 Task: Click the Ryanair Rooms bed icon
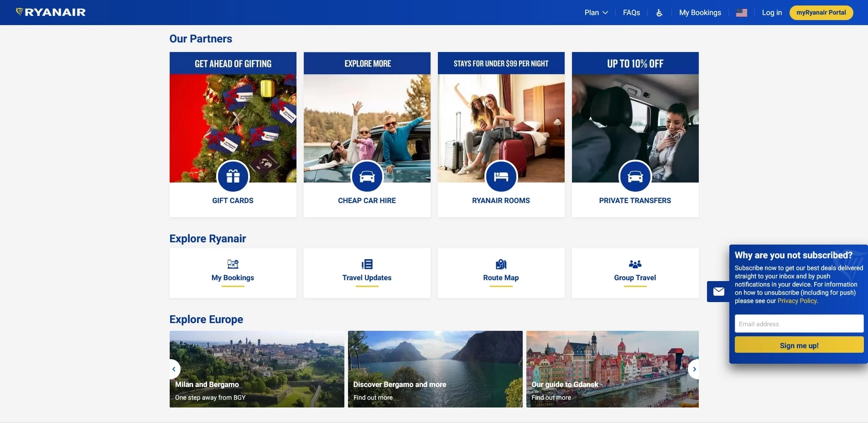[x=501, y=176]
